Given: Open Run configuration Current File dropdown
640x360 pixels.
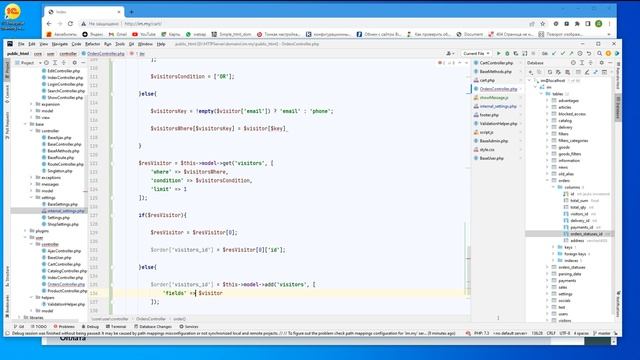Looking at the screenshot, I should (x=476, y=53).
